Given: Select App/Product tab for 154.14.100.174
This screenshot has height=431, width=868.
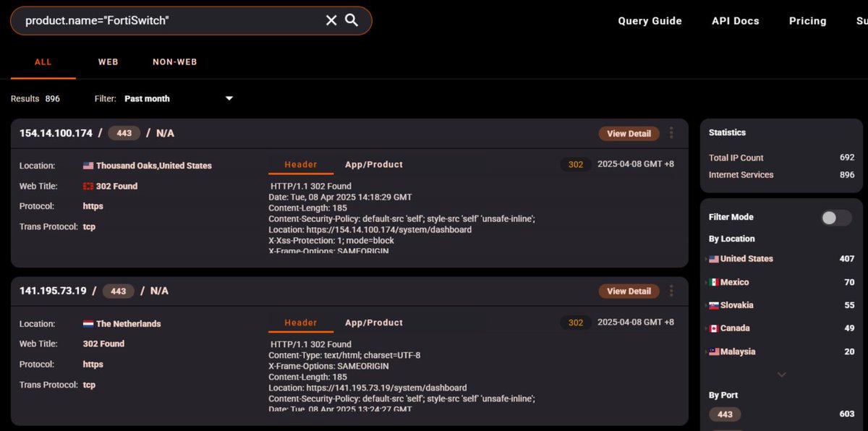Looking at the screenshot, I should [374, 165].
